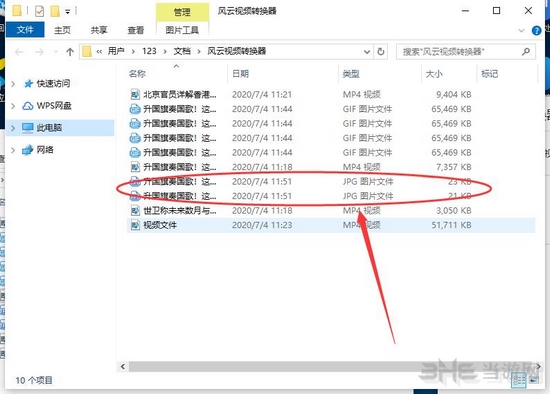Expand 快速访问 tree node
Screen dimensions: 550x394
[x=13, y=84]
